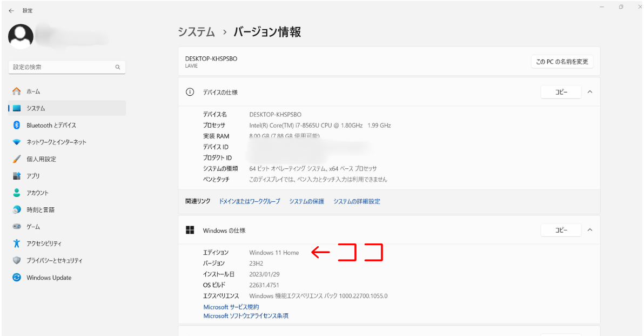Click the Accessibility figure icon
Viewport: 644px width, 336px height.
pos(16,243)
